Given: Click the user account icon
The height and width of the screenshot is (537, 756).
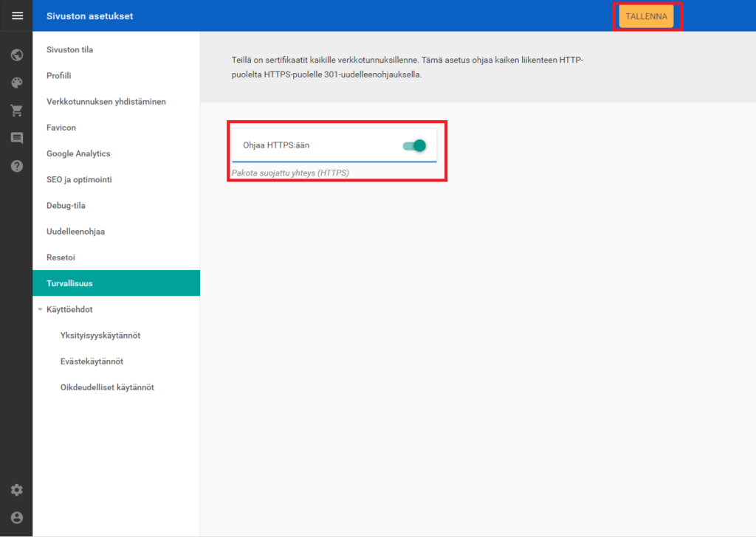Looking at the screenshot, I should click(x=16, y=517).
